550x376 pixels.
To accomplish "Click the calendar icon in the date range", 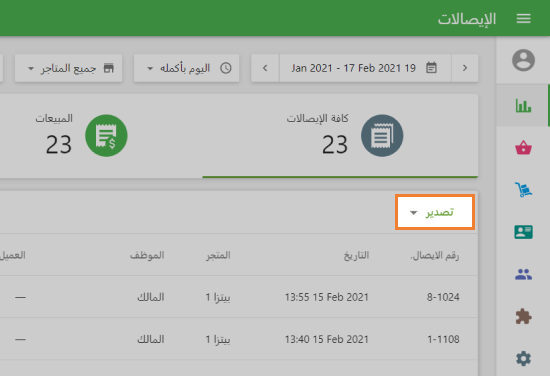I will tap(431, 68).
